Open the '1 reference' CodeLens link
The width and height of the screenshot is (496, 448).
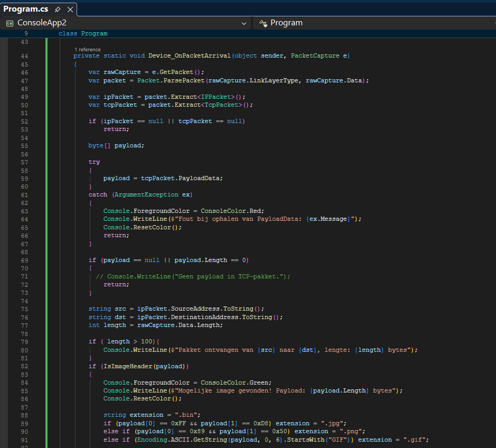pyautogui.click(x=87, y=49)
